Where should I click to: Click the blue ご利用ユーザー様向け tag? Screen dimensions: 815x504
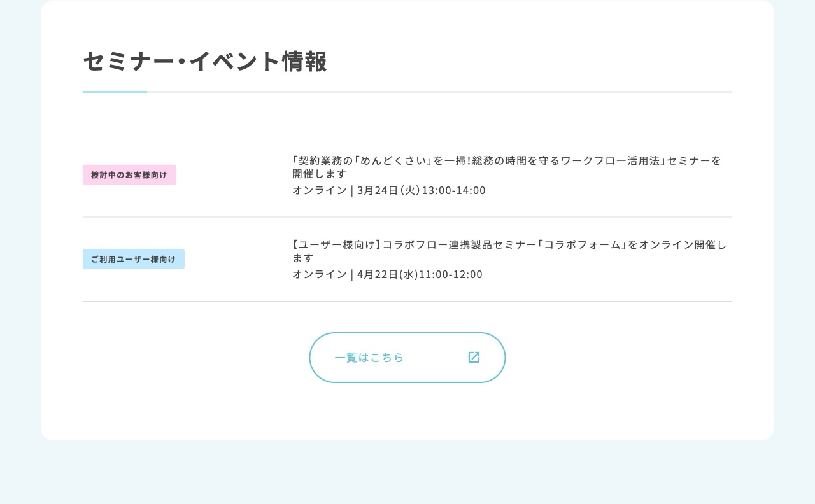tap(134, 258)
